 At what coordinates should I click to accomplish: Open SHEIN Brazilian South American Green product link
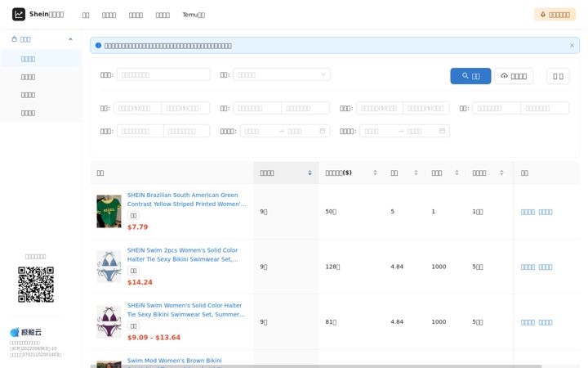click(187, 200)
